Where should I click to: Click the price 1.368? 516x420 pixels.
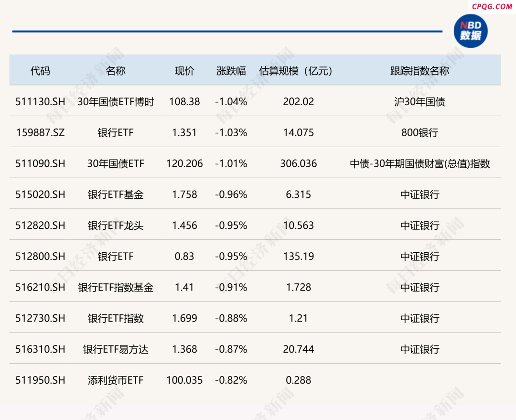click(x=184, y=349)
